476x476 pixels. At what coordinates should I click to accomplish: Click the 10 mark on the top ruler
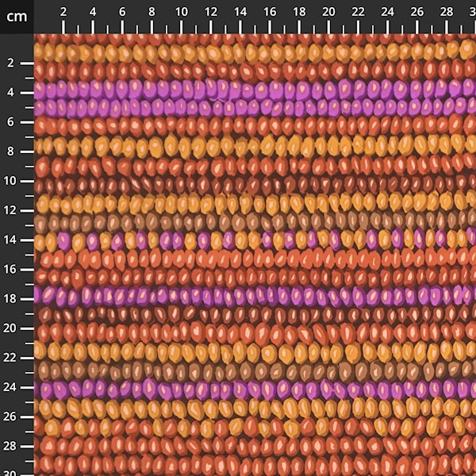[181, 12]
